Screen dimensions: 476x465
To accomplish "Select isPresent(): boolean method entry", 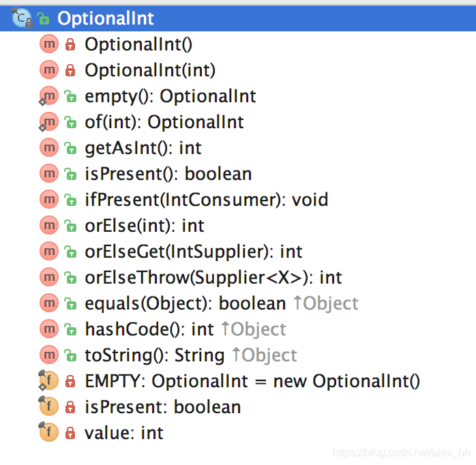I will (168, 174).
